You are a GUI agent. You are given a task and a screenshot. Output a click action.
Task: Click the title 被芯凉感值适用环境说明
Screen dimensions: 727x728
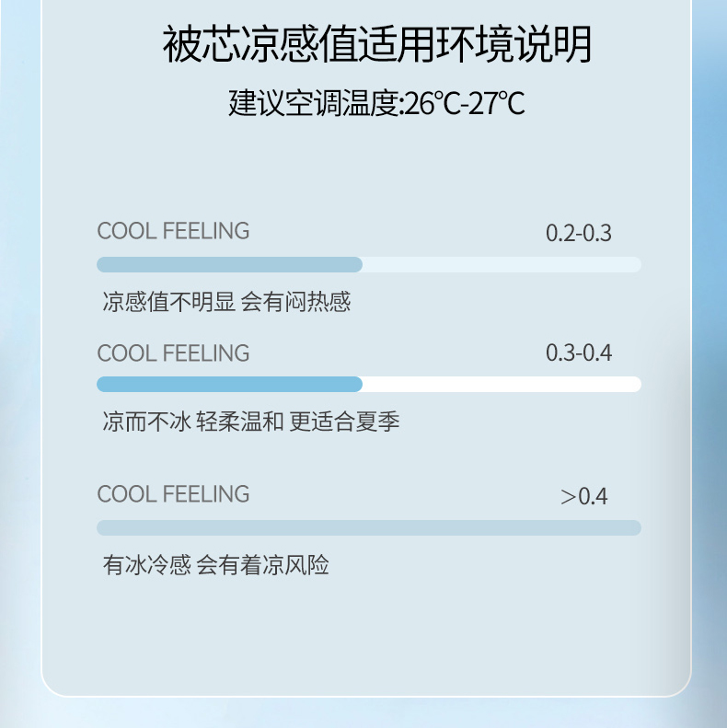(x=377, y=45)
